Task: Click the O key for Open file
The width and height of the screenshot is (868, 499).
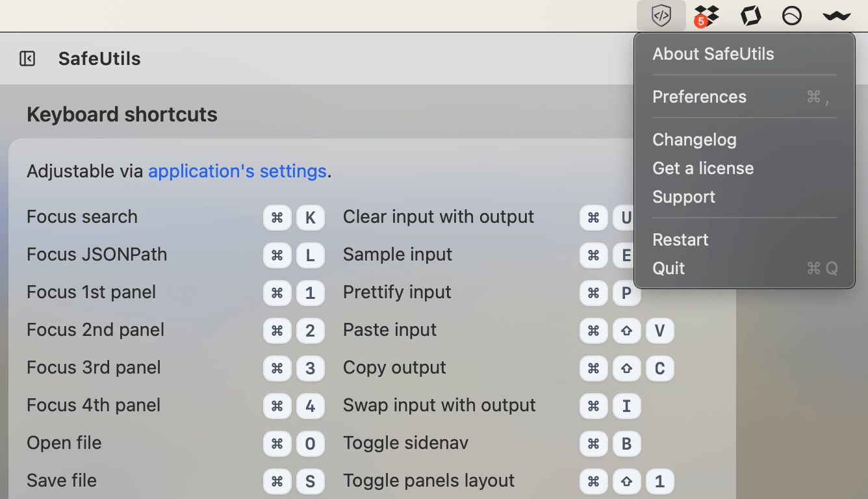Action: pyautogui.click(x=310, y=444)
